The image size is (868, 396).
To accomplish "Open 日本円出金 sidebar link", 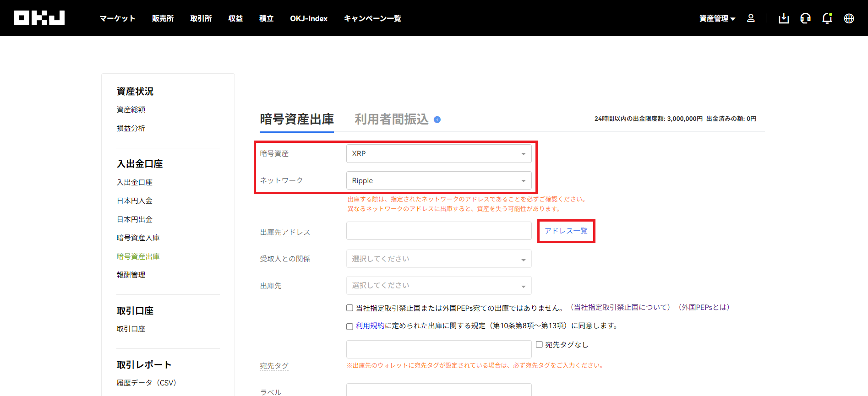I will pyautogui.click(x=135, y=219).
